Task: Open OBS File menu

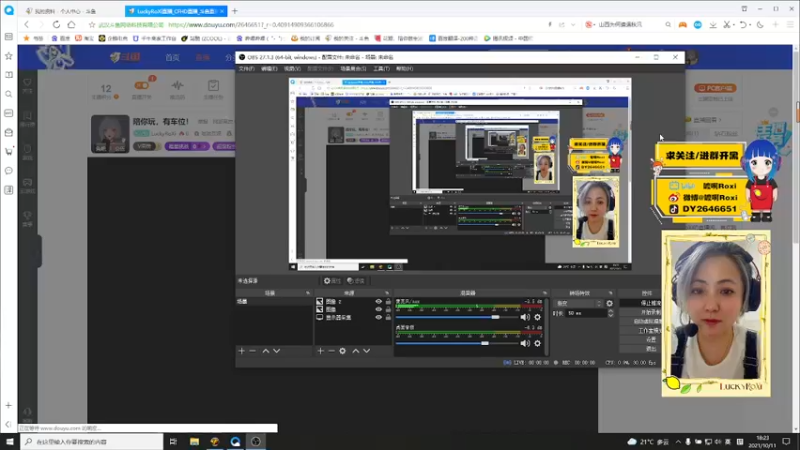Action: click(x=246, y=68)
